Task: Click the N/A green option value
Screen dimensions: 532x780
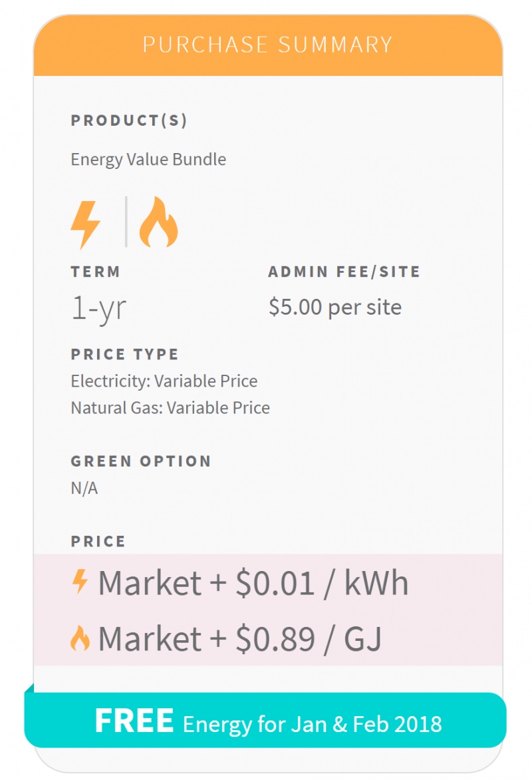Action: click(84, 488)
